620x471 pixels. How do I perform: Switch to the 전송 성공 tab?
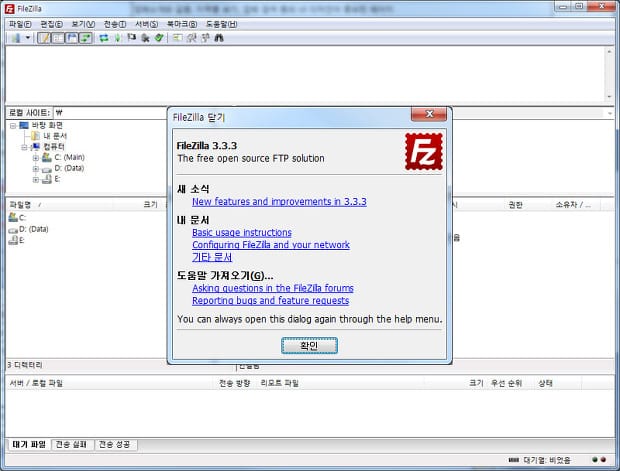pyautogui.click(x=114, y=445)
